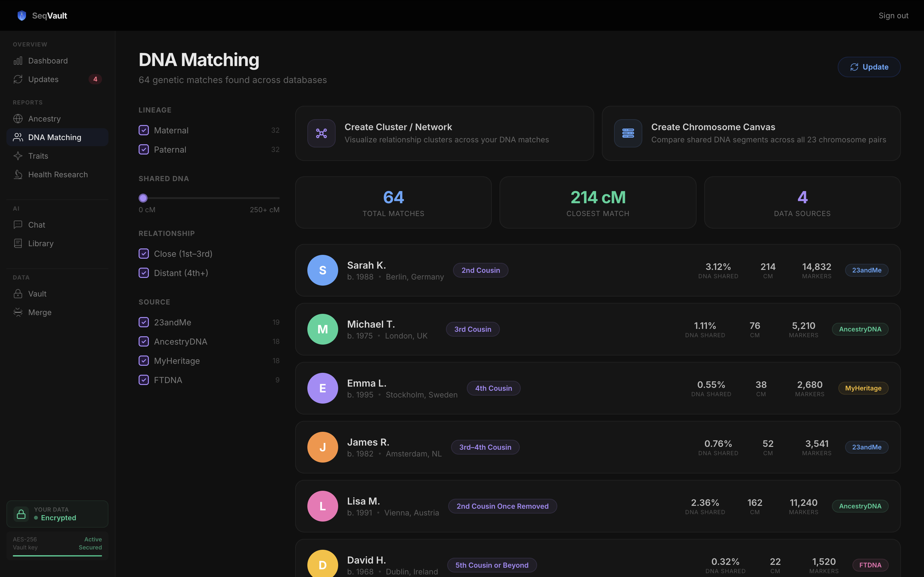Click the Vault padlock icon
Screen dimensions: 924x577
coord(18,293)
